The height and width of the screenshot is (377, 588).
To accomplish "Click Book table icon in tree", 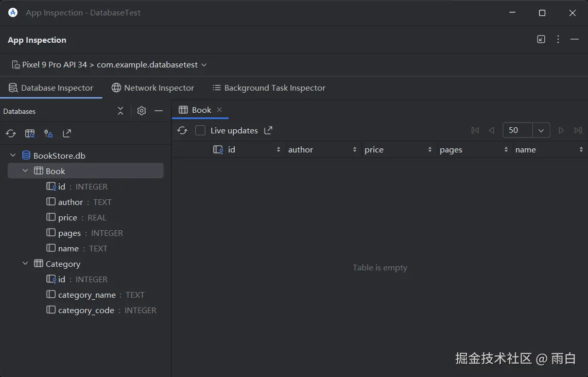I will [38, 170].
